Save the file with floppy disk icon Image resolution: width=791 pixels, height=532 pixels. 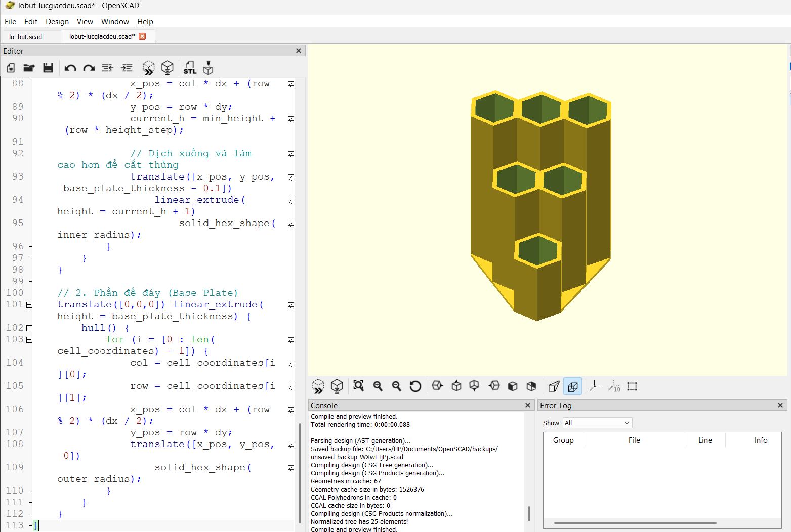click(x=48, y=68)
